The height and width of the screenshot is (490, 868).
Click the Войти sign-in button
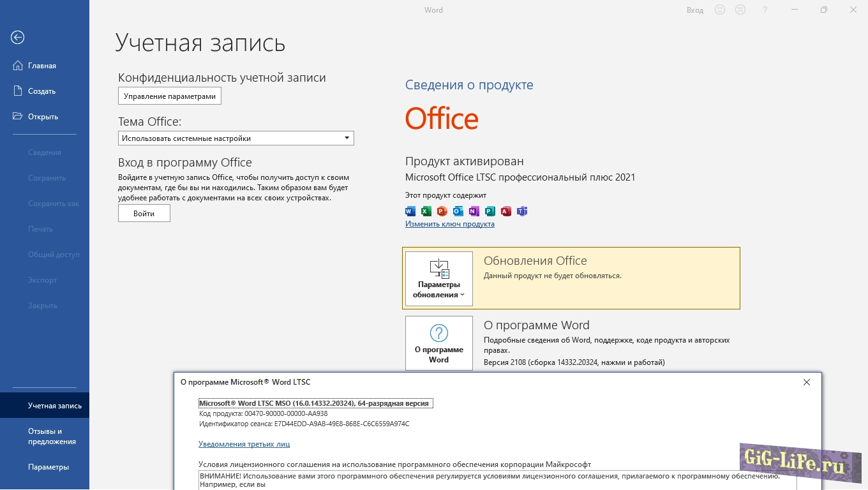coord(144,214)
